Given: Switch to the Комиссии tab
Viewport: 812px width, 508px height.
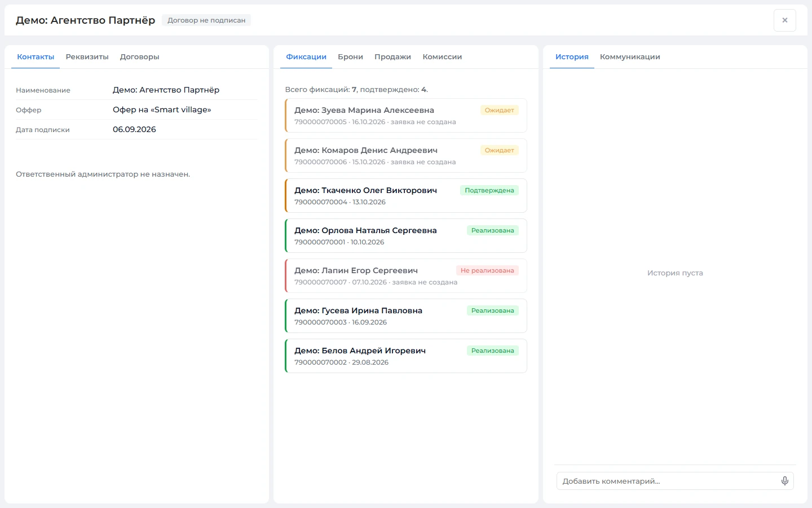Looking at the screenshot, I should click(x=442, y=57).
